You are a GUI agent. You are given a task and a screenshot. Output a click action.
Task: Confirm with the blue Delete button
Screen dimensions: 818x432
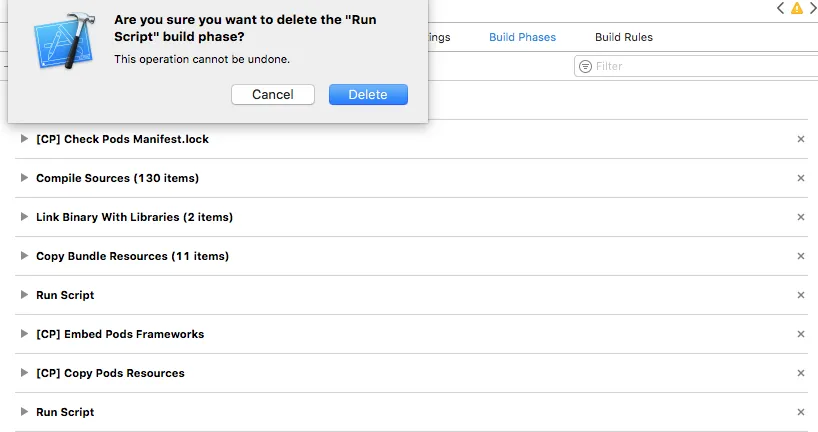click(367, 94)
